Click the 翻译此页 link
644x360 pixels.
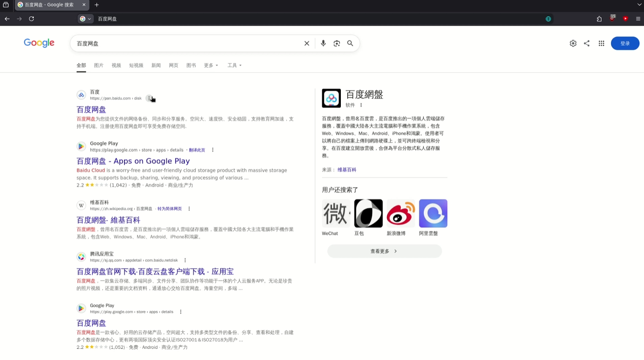pyautogui.click(x=197, y=150)
